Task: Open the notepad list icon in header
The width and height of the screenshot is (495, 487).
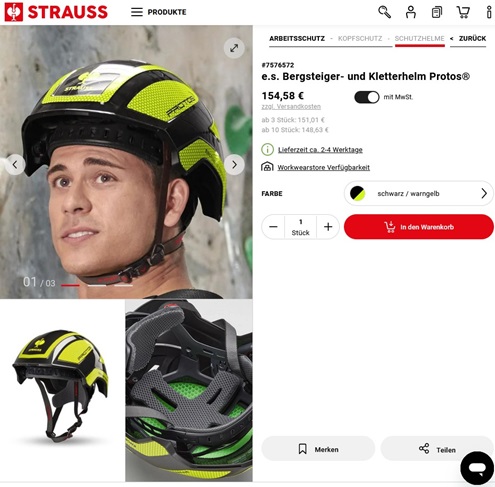Action: 437,12
